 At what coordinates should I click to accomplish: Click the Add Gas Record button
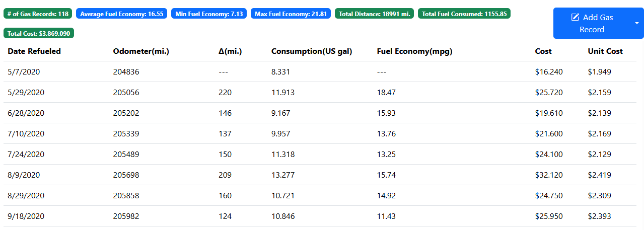pos(592,23)
